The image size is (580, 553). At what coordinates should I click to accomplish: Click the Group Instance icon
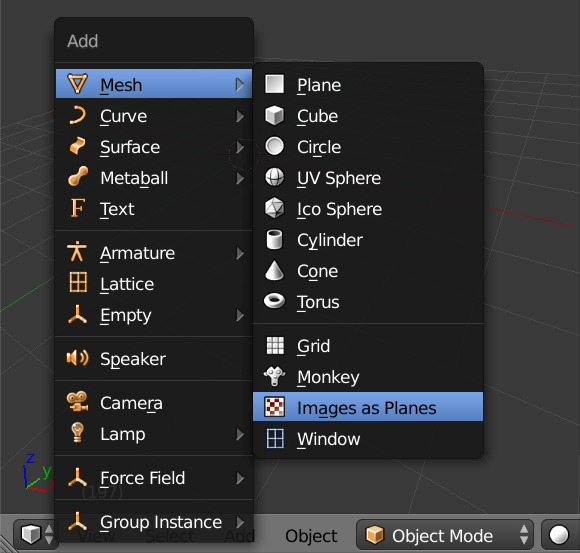point(77,521)
